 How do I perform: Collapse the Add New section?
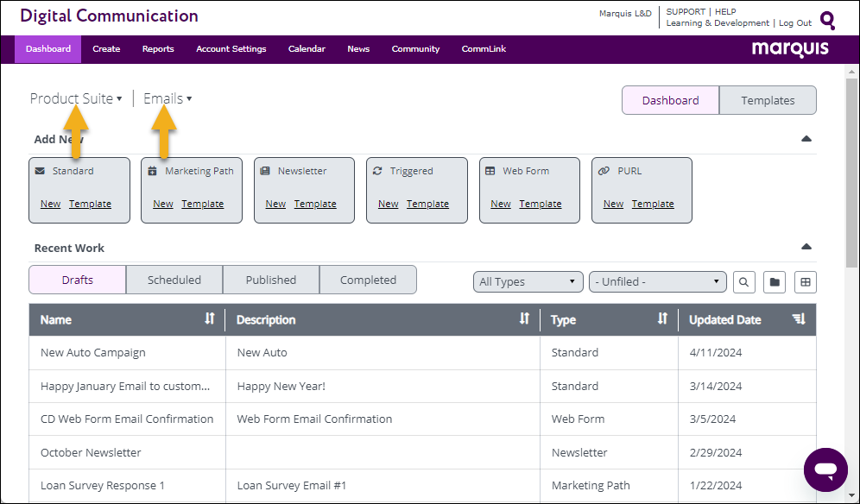(x=806, y=139)
